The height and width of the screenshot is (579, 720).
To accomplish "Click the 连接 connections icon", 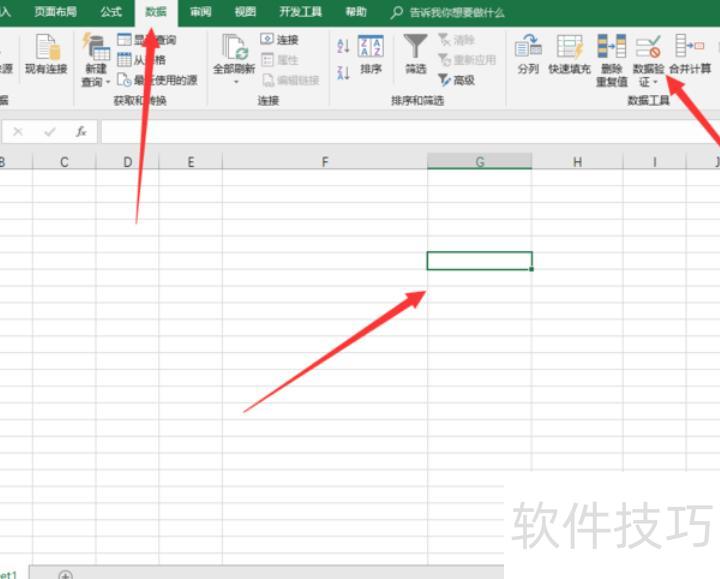I will (x=267, y=39).
